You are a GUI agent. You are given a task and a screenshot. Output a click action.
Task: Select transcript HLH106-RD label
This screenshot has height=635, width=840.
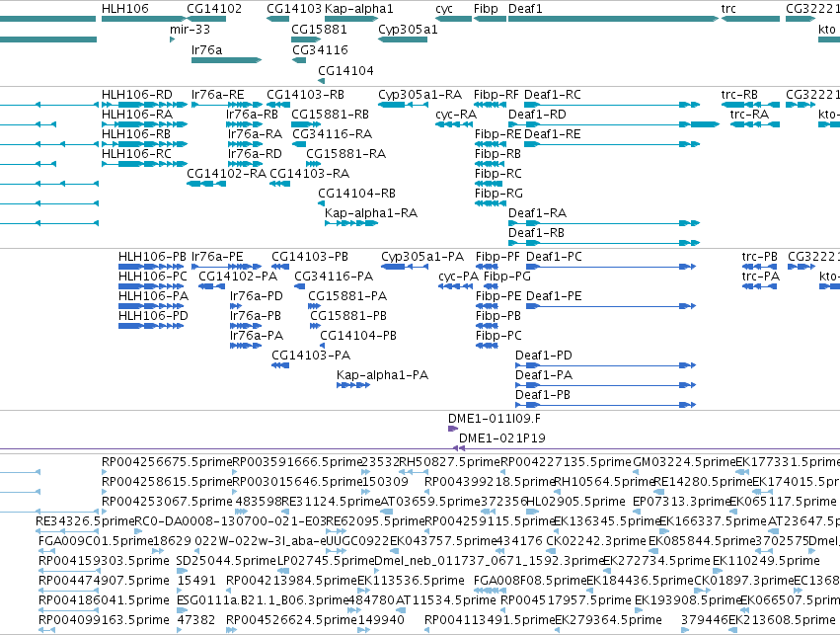coord(137,95)
